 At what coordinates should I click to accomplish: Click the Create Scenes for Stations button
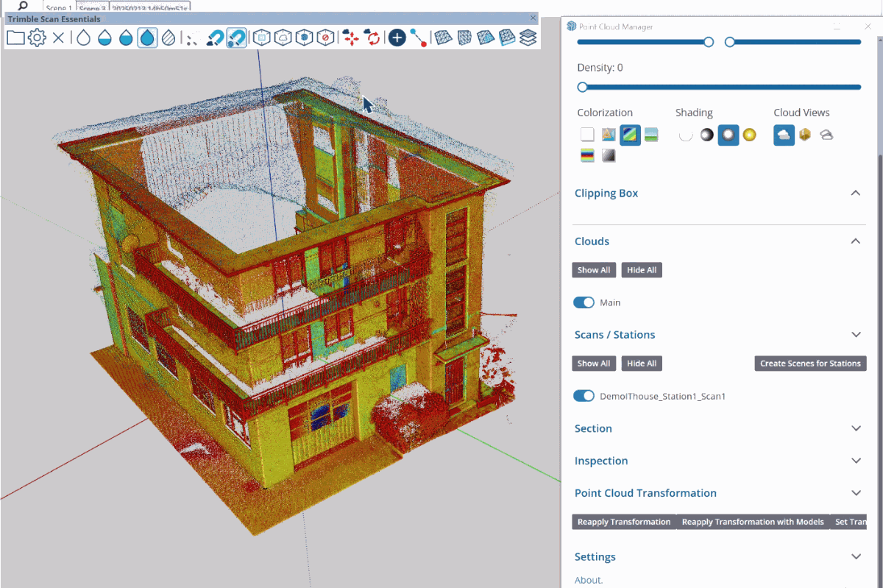(x=810, y=363)
